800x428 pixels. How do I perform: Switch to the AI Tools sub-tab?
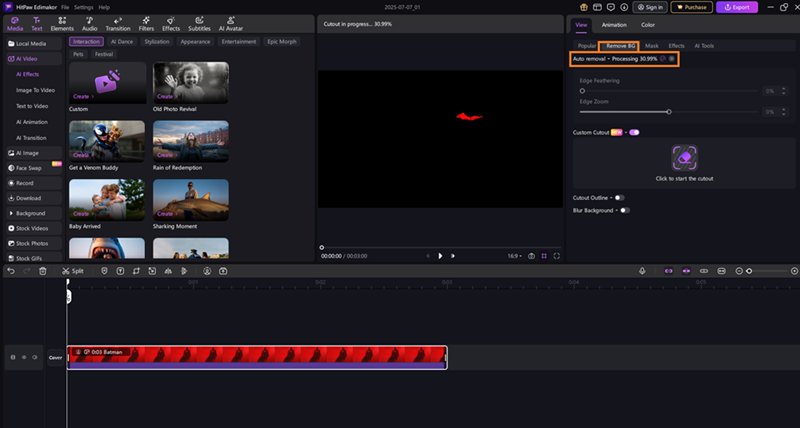pyautogui.click(x=704, y=46)
